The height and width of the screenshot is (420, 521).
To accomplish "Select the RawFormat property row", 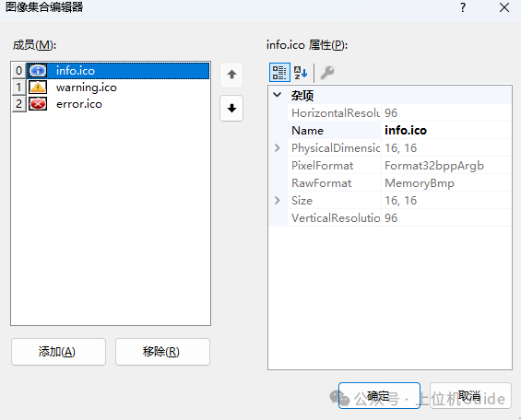I will point(399,183).
